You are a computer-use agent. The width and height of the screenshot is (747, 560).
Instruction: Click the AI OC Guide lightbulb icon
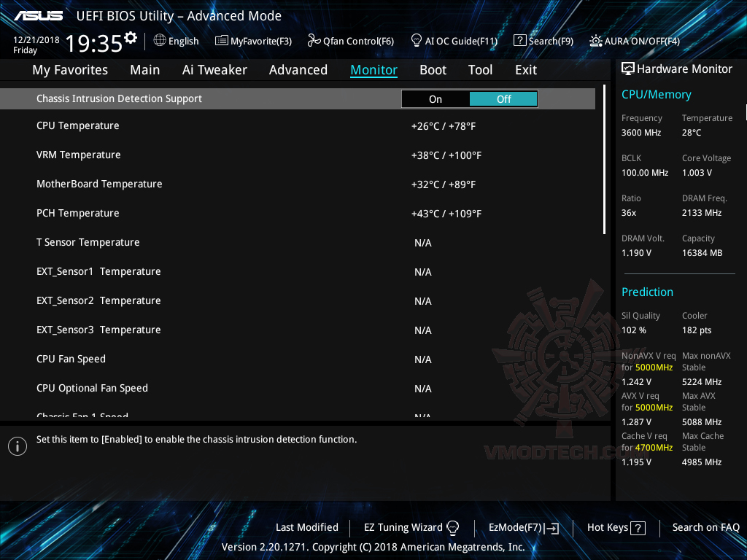[x=417, y=41]
